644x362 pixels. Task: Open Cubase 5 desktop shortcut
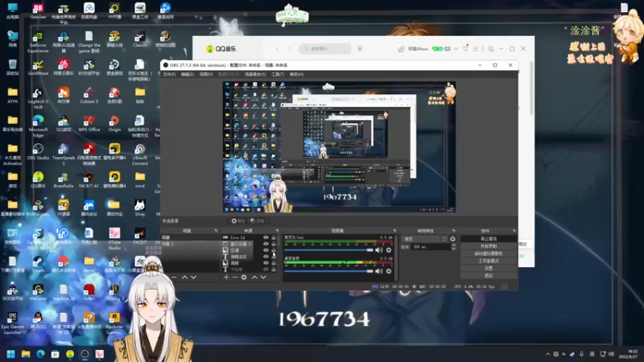click(89, 95)
